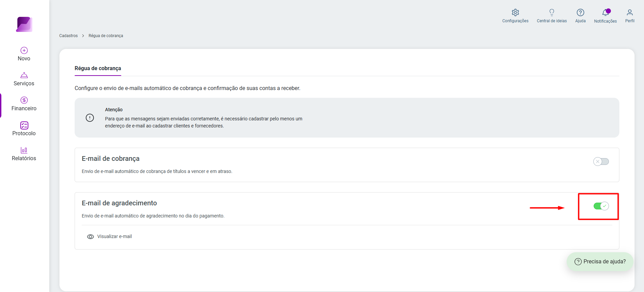Open the Financeiro dollar icon
This screenshot has width=644, height=292.
pyautogui.click(x=24, y=100)
